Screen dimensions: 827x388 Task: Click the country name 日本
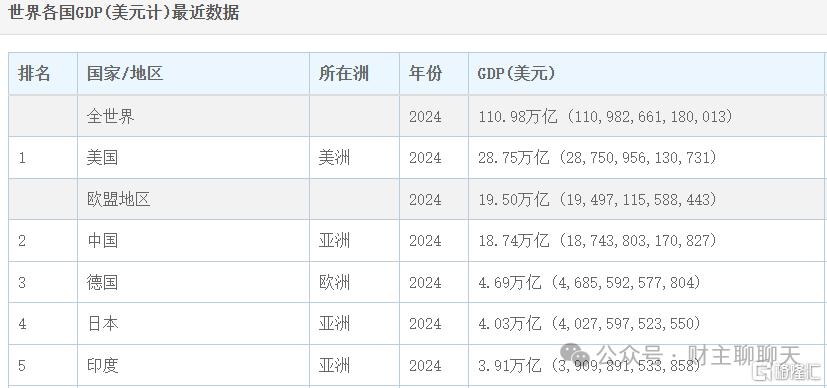click(102, 324)
